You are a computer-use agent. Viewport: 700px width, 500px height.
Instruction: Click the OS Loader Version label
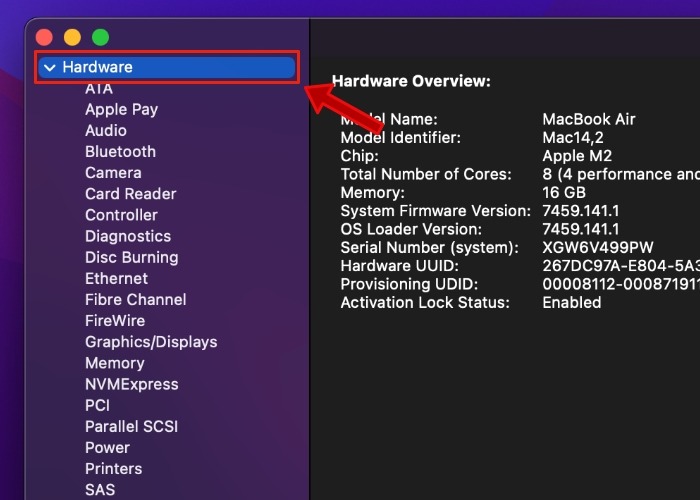click(411, 229)
